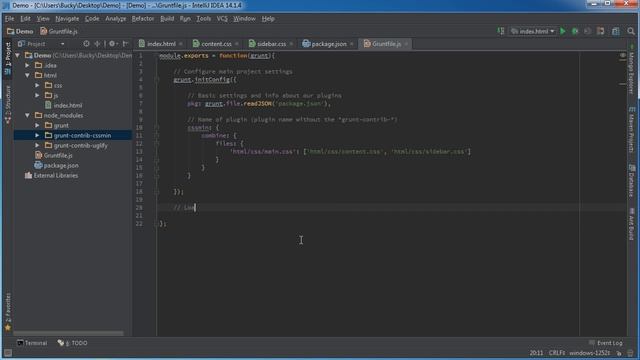Close the Gruntfile.js tab

coord(406,44)
